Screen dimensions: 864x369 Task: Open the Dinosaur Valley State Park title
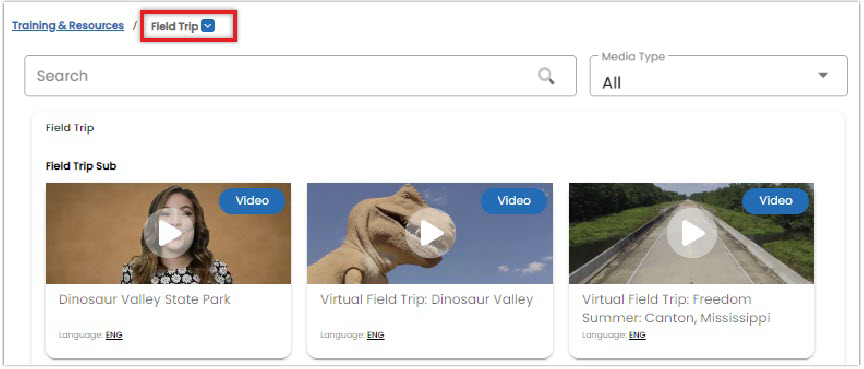pos(145,300)
